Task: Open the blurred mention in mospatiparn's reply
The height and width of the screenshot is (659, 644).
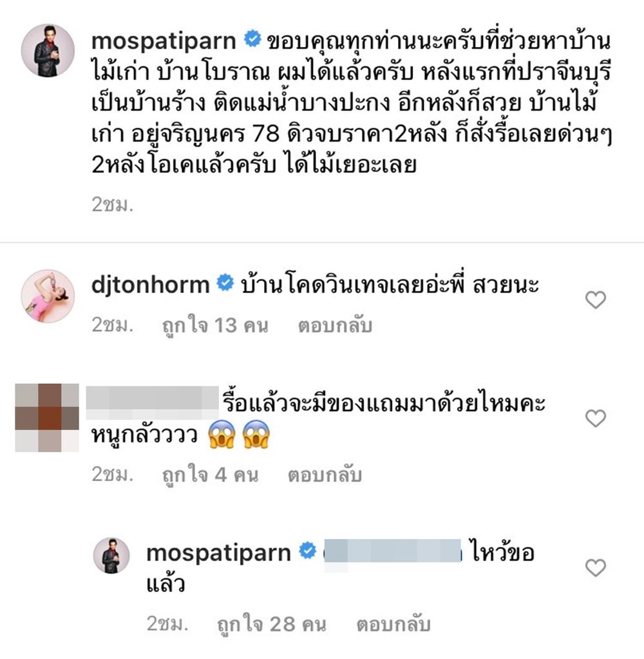Action: pyautogui.click(x=393, y=551)
